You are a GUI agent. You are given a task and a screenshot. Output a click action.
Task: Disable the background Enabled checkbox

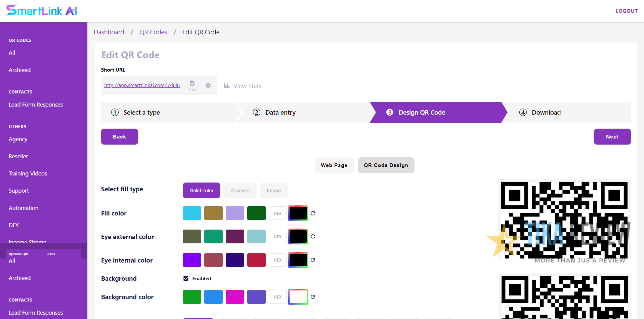[x=186, y=278]
